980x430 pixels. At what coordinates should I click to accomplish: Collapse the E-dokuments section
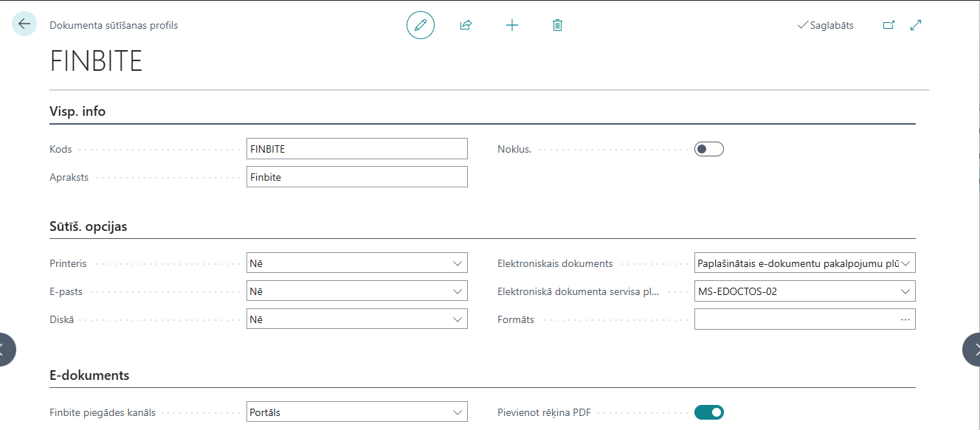89,375
